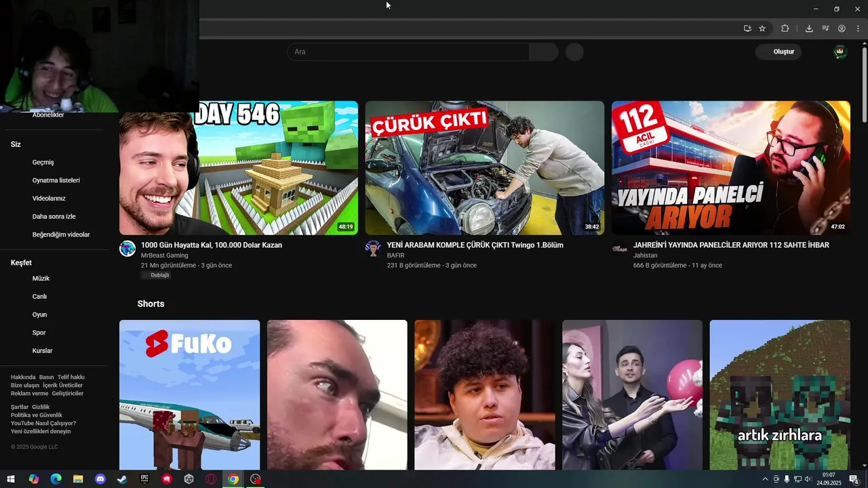This screenshot has width=868, height=488.
Task: Open Microsoft Edge from the taskbar
Action: (56, 479)
